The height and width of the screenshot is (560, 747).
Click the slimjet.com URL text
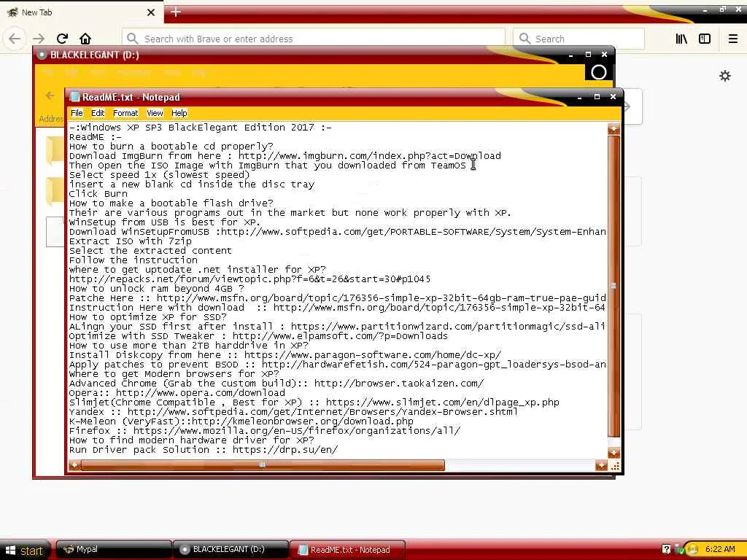pos(442,402)
